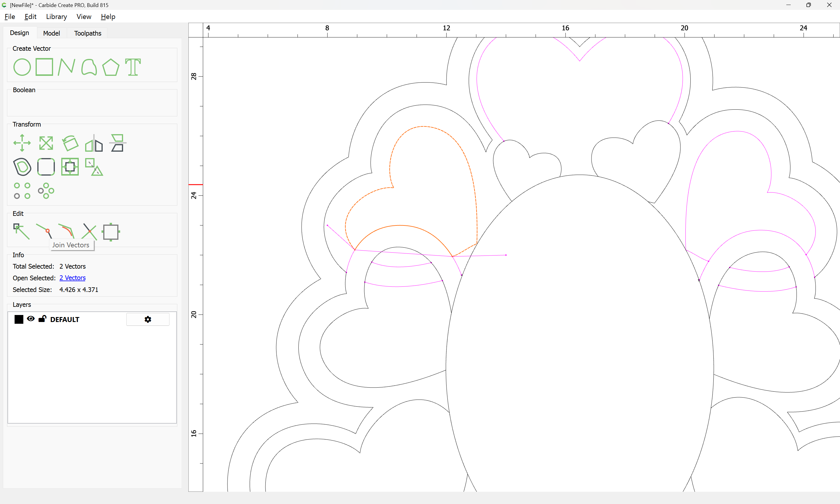Image resolution: width=840 pixels, height=504 pixels.
Task: Open DEFAULT layer settings gear
Action: (148, 319)
